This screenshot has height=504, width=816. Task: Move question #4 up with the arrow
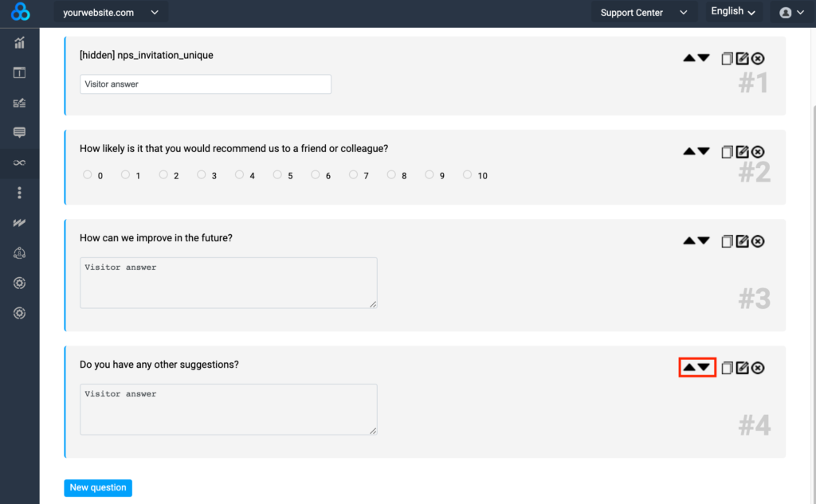[x=689, y=367]
